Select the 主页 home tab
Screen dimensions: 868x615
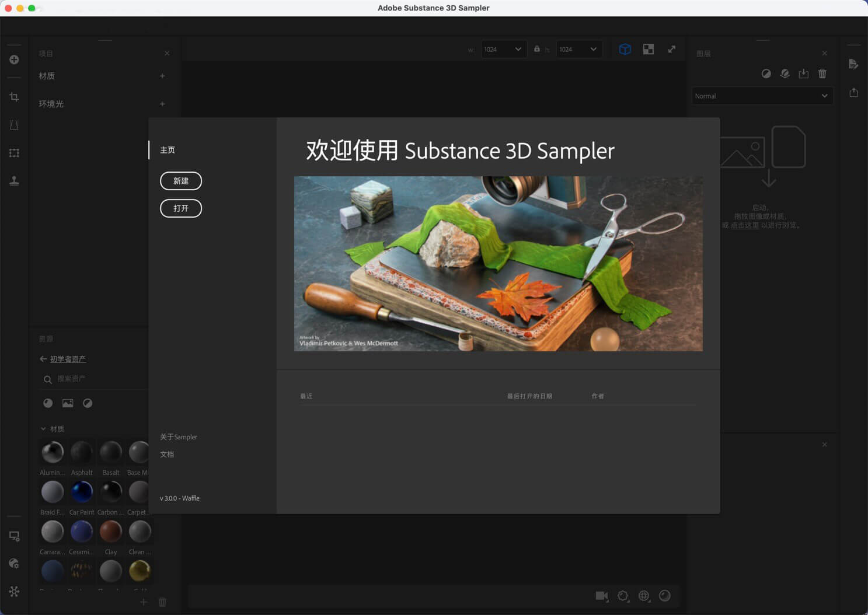click(x=168, y=150)
